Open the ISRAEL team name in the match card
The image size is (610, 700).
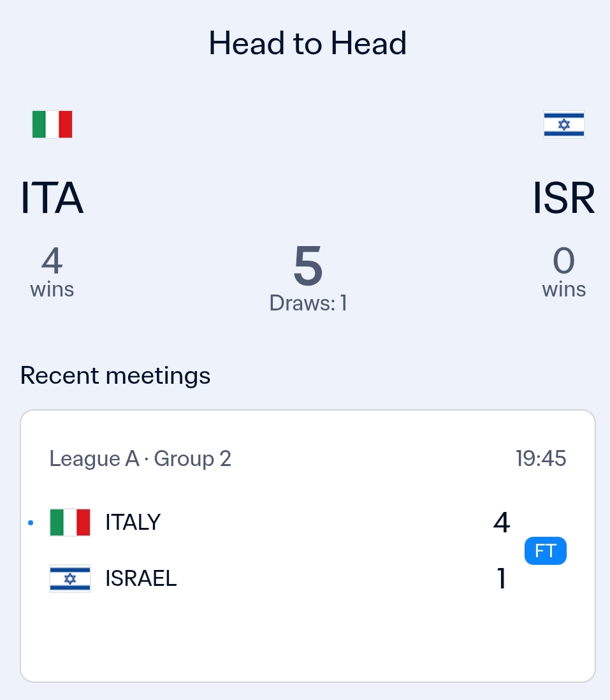(x=141, y=579)
